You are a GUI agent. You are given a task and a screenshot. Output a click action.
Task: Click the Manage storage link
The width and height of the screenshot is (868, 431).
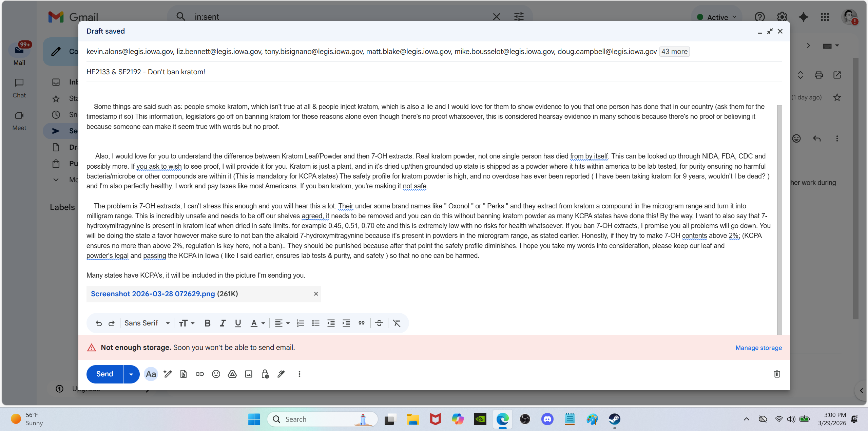coord(758,348)
